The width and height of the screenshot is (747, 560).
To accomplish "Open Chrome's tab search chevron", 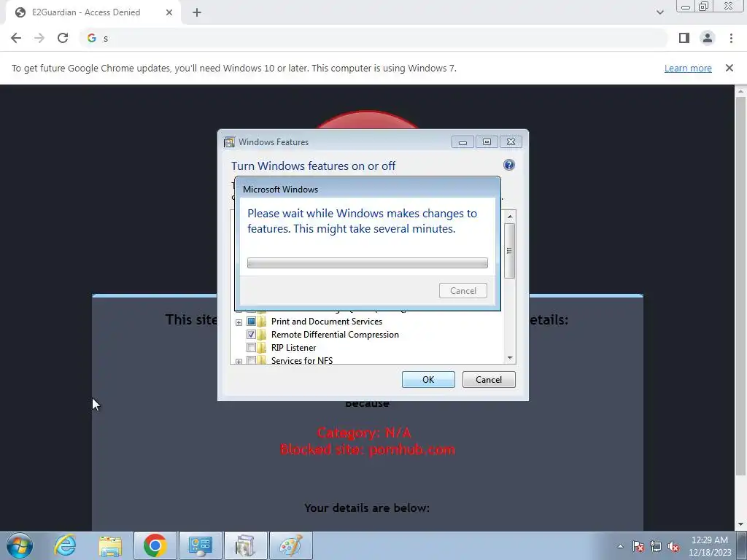I will pyautogui.click(x=659, y=12).
